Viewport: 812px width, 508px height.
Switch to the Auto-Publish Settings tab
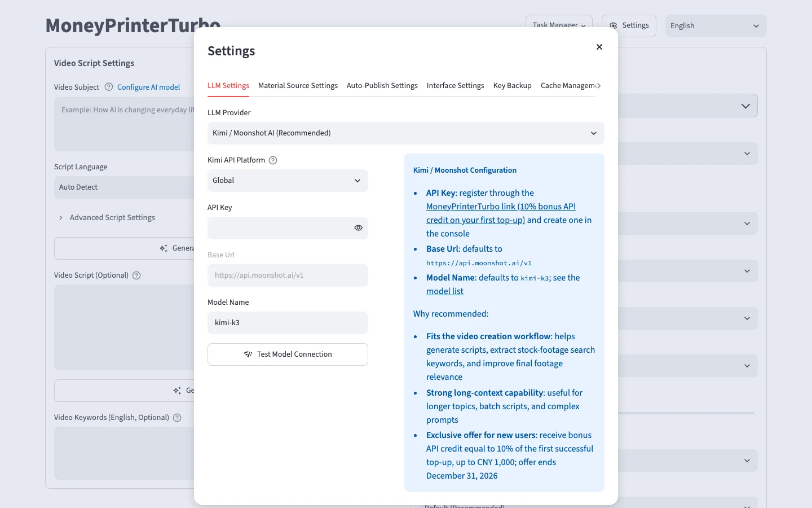[382, 86]
